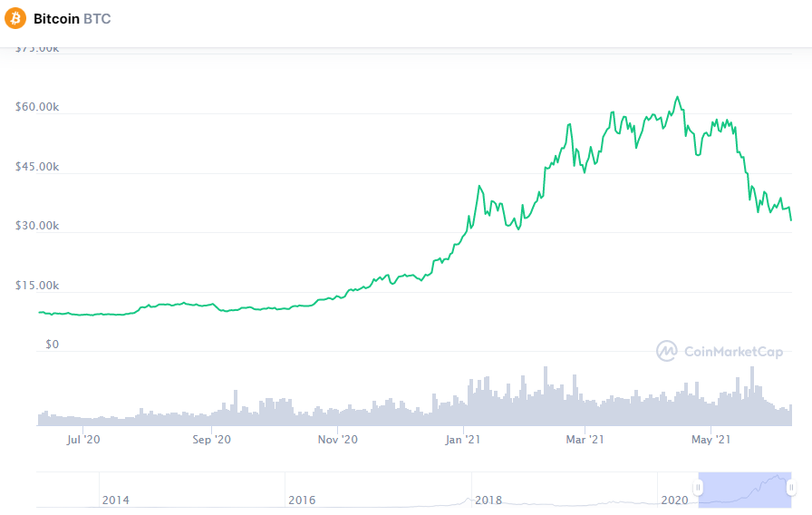812x515 pixels.
Task: Click the left range slider handle
Action: 698,488
